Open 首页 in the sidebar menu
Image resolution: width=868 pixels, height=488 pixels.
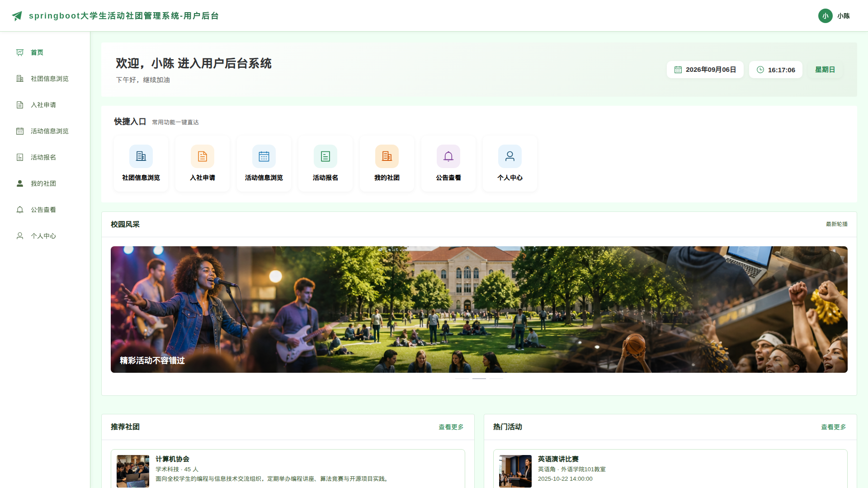(x=45, y=52)
